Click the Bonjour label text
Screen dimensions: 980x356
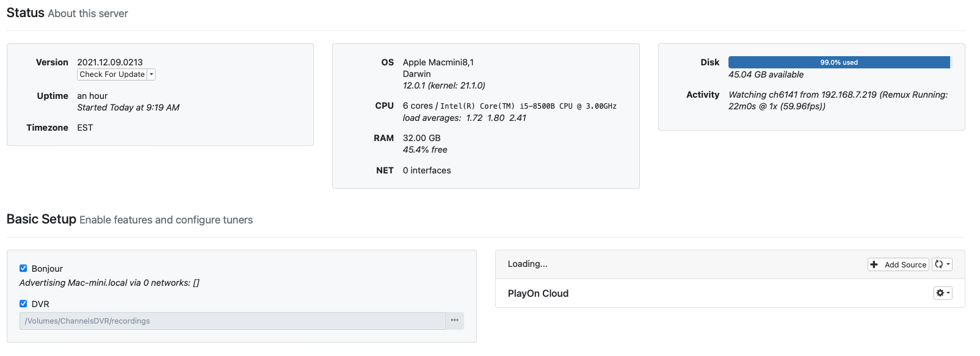pos(47,269)
